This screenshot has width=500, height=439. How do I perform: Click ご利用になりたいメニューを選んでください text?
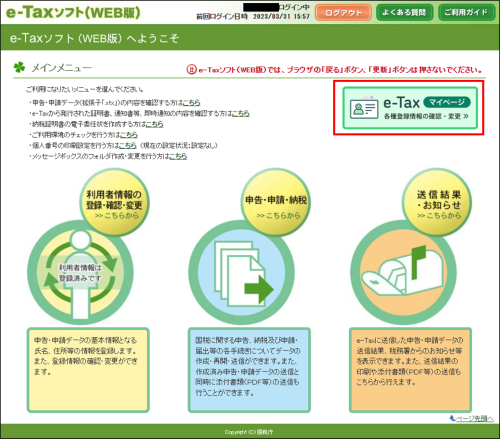click(85, 89)
